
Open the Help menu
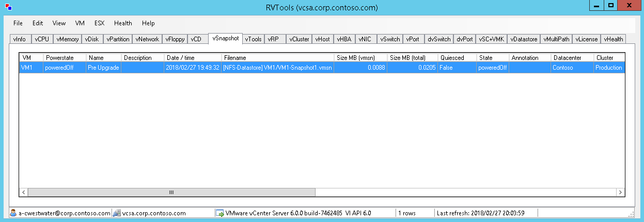tap(148, 23)
